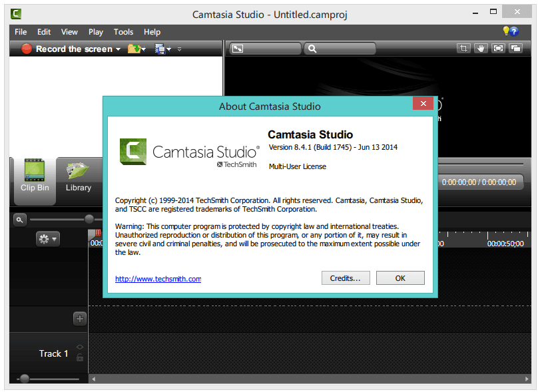Viewport: 540px width, 392px height.
Task: Open the File menu
Action: click(x=21, y=32)
